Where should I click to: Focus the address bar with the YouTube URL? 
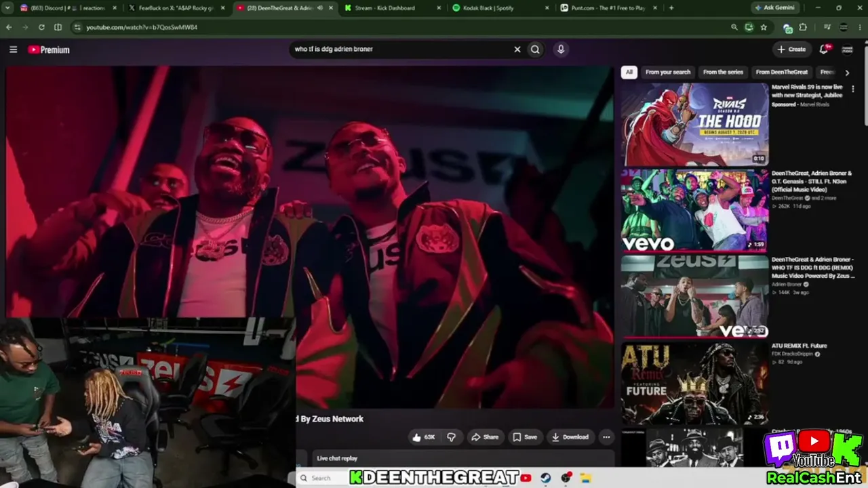(x=400, y=27)
